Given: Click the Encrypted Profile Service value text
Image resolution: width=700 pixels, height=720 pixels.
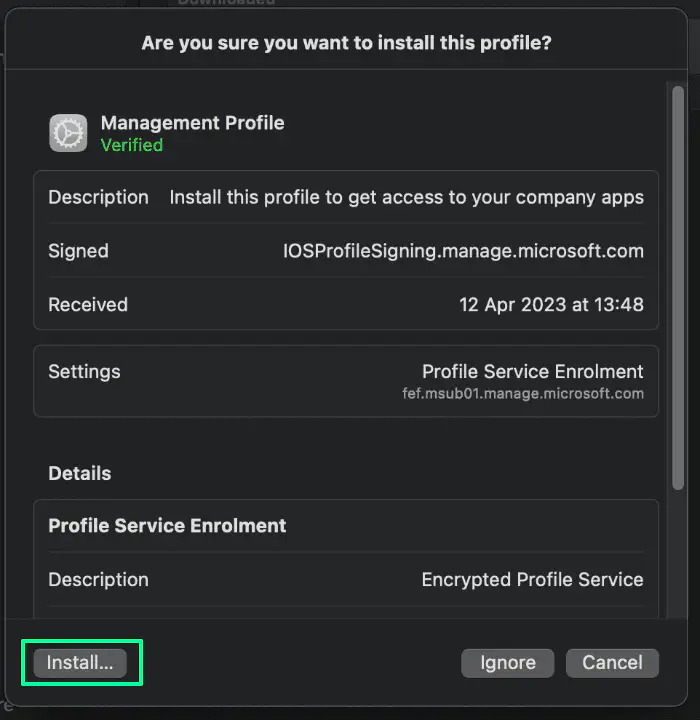Looking at the screenshot, I should [x=532, y=579].
